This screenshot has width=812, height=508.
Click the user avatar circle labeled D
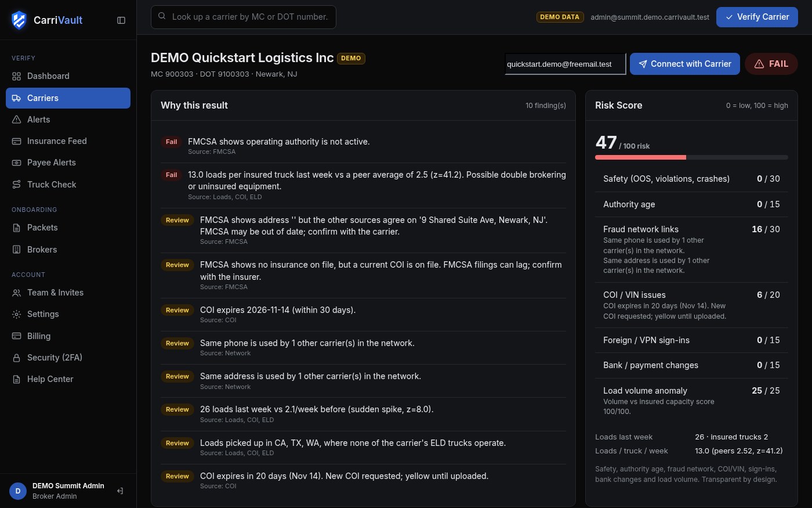pos(18,491)
